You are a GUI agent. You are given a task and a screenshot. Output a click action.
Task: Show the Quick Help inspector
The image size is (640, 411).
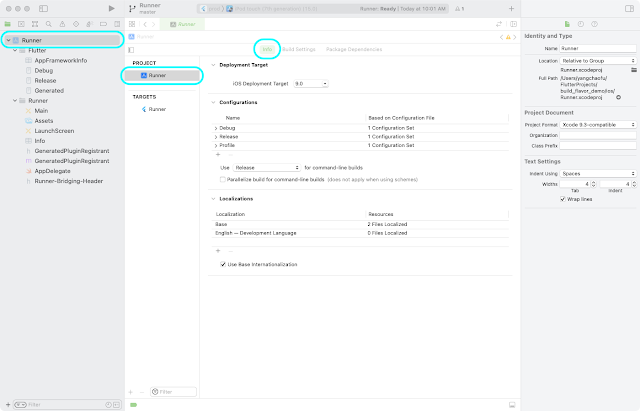[594, 24]
